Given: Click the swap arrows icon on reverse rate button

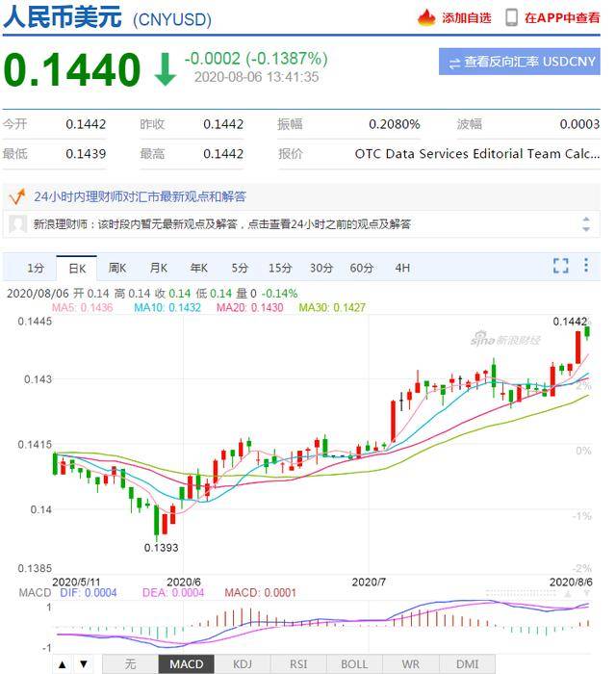Looking at the screenshot, I should [x=454, y=64].
